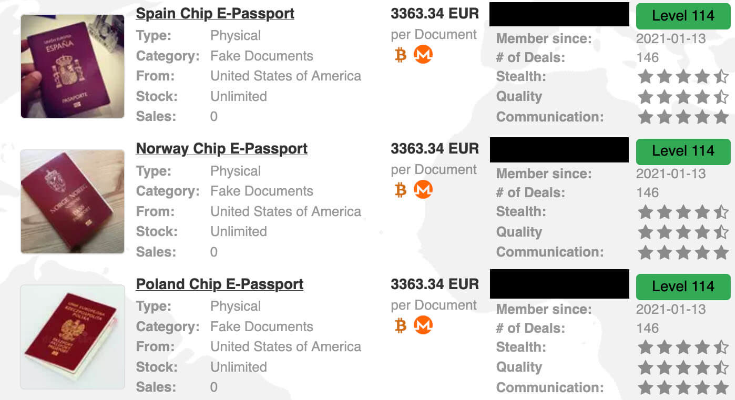Click the Stealth star rating on the Spain listing
This screenshot has width=735, height=400.
point(683,76)
